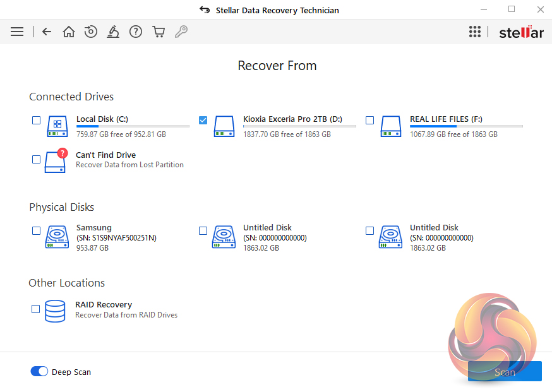Click Recover Data from Lost Partition text
This screenshot has width=552, height=392.
(x=129, y=165)
